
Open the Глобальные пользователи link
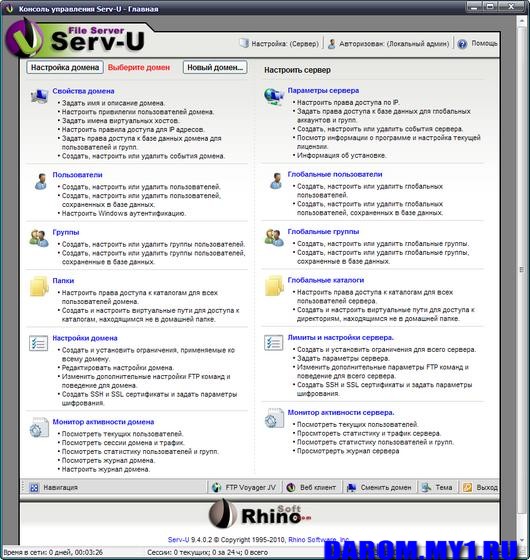coord(335,174)
